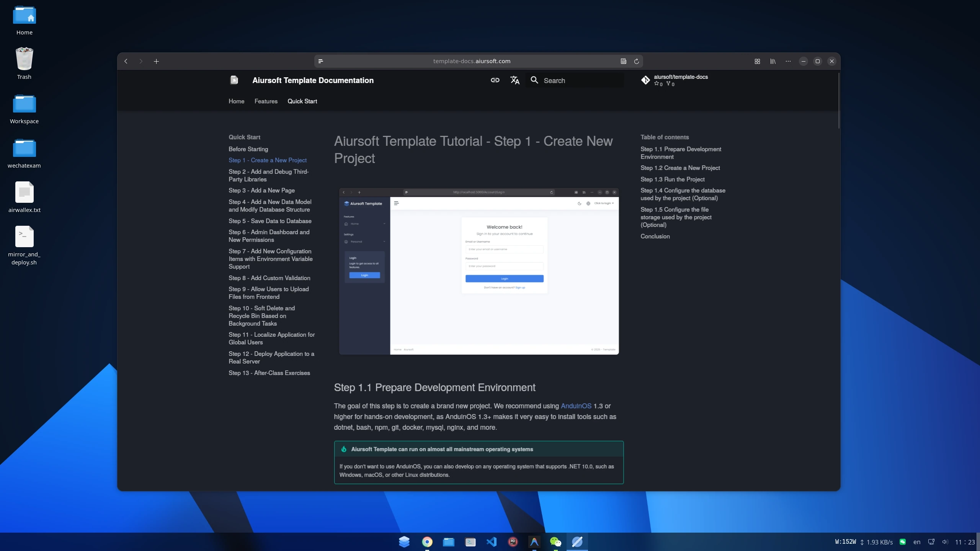Screen dimensions: 980x551
Task: Switch to the Home tab
Action: tap(236, 101)
